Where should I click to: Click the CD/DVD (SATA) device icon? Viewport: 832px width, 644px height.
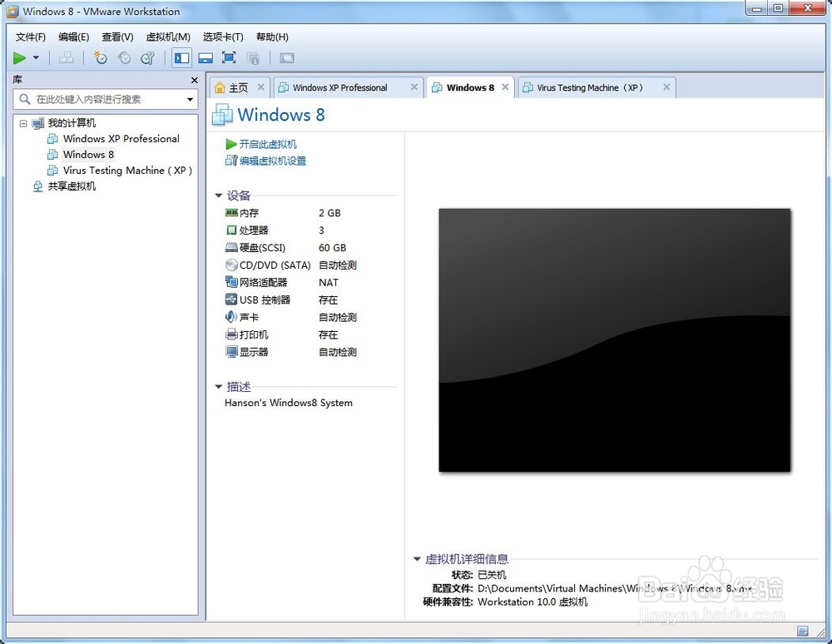pyautogui.click(x=231, y=265)
